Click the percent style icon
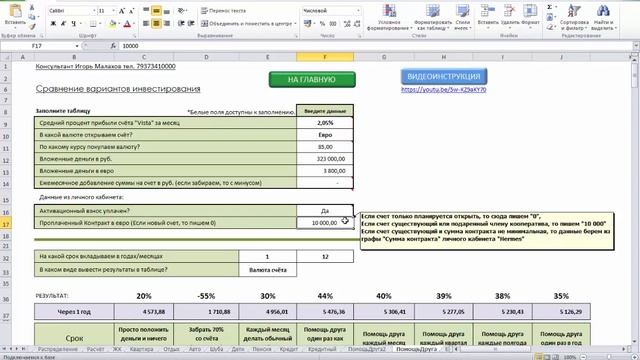 pyautogui.click(x=322, y=24)
